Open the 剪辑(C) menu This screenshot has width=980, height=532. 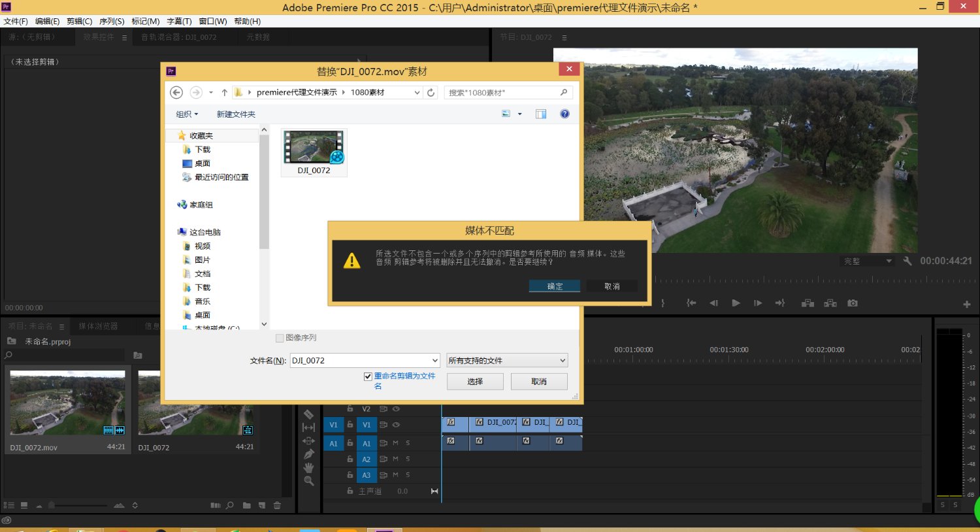pos(80,22)
